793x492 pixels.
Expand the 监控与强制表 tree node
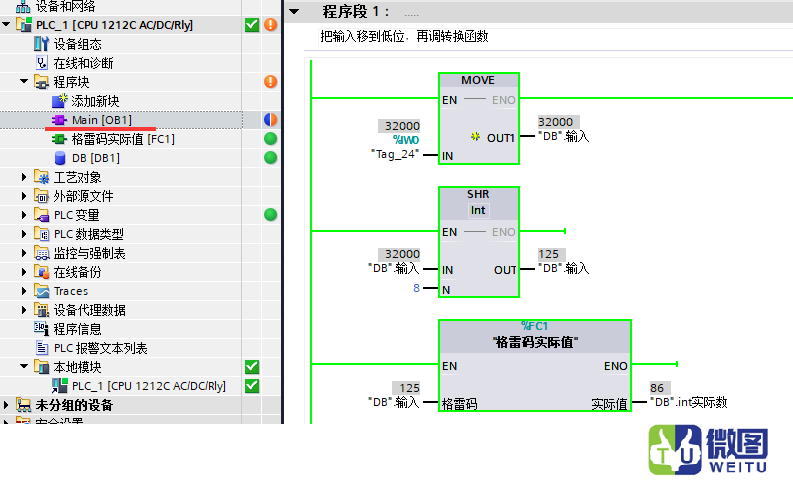(x=24, y=253)
